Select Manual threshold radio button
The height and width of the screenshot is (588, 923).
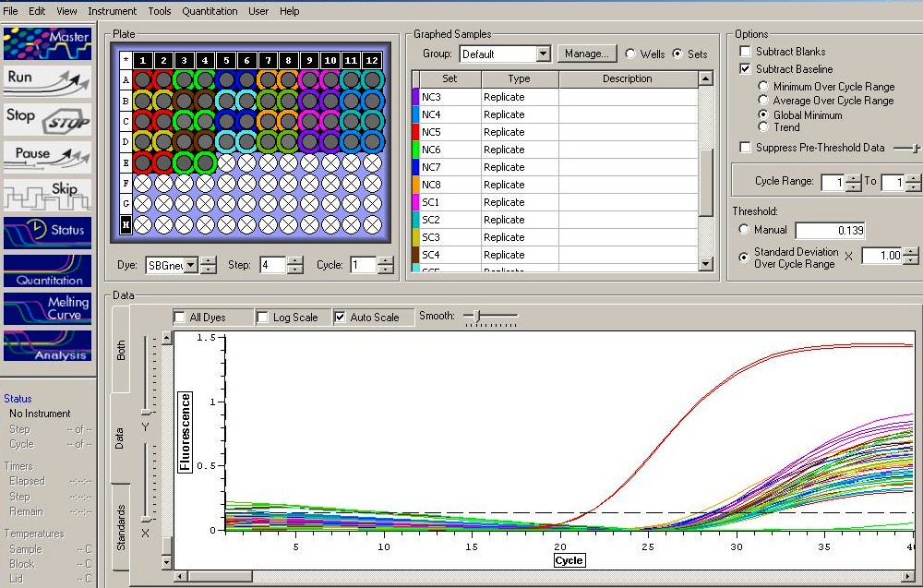pyautogui.click(x=744, y=229)
